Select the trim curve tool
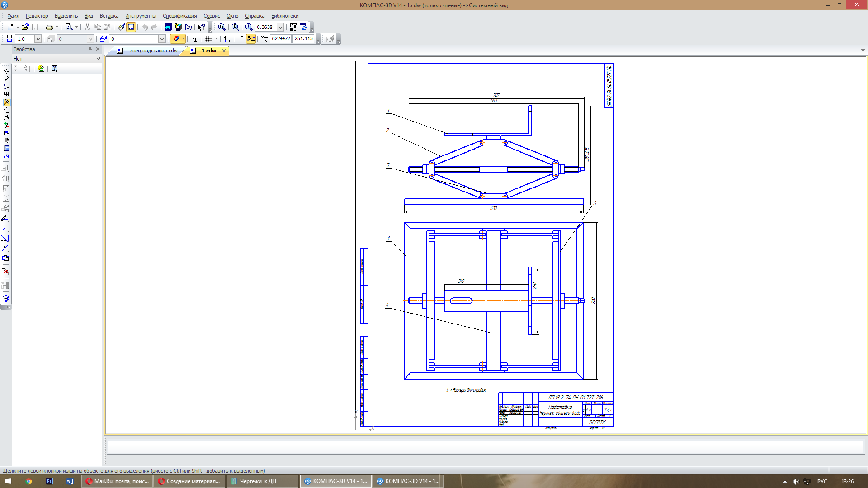 pos(5,228)
